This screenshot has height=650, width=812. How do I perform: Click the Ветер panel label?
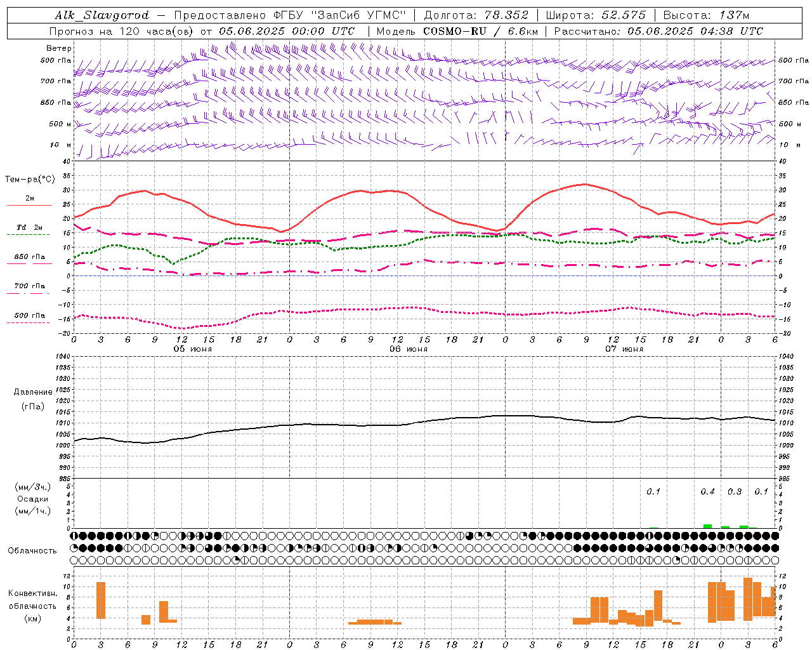click(59, 48)
